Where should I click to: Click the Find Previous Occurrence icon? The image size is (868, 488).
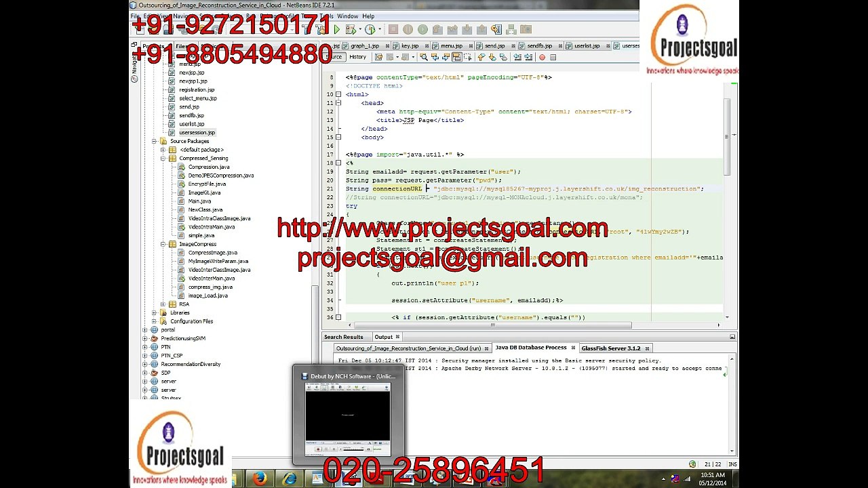click(435, 58)
